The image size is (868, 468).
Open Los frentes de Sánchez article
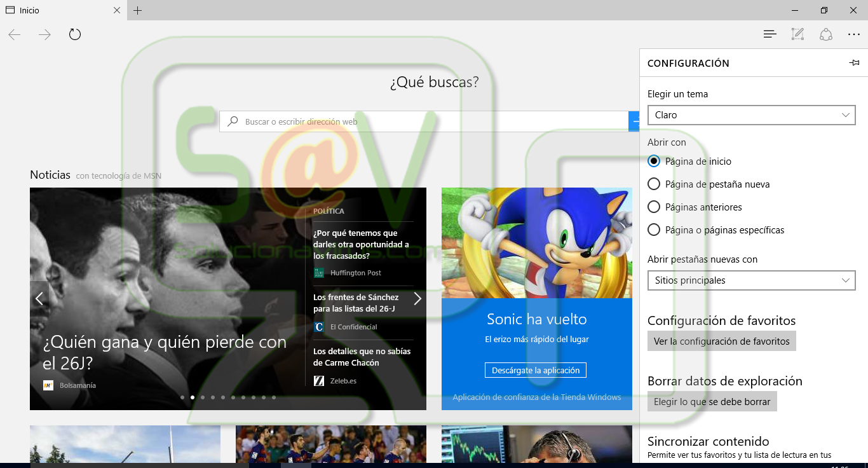point(356,303)
